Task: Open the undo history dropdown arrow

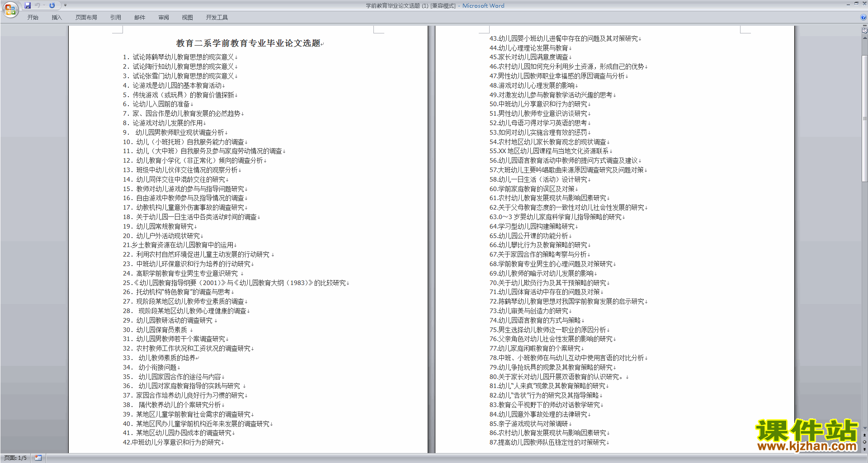Action: (x=44, y=5)
